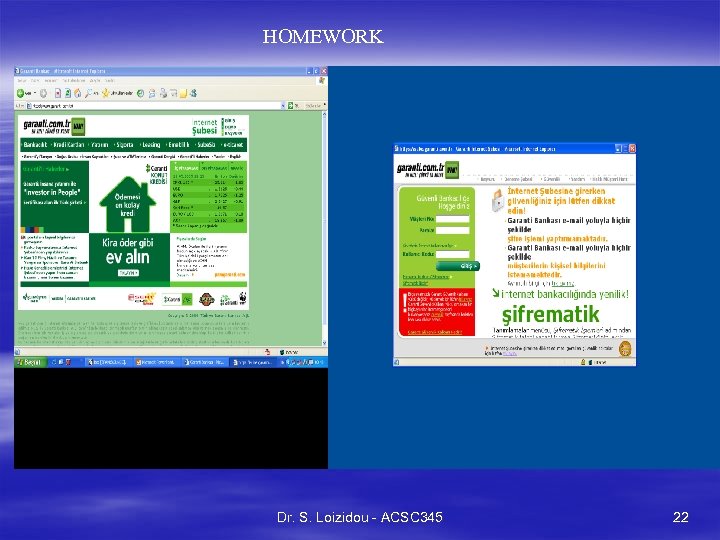The image size is (720, 540).
Task: Click the Forward arrow icon in IE toolbar
Action: tap(43, 93)
